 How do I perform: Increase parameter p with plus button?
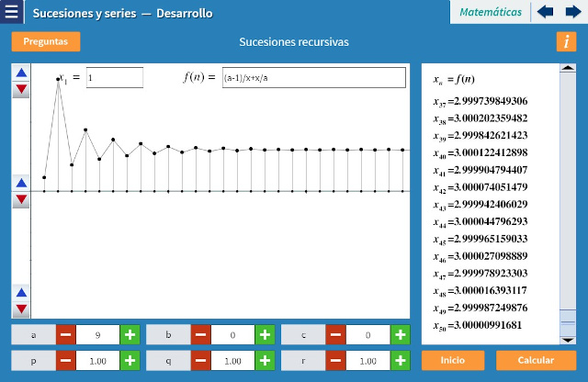click(x=130, y=361)
